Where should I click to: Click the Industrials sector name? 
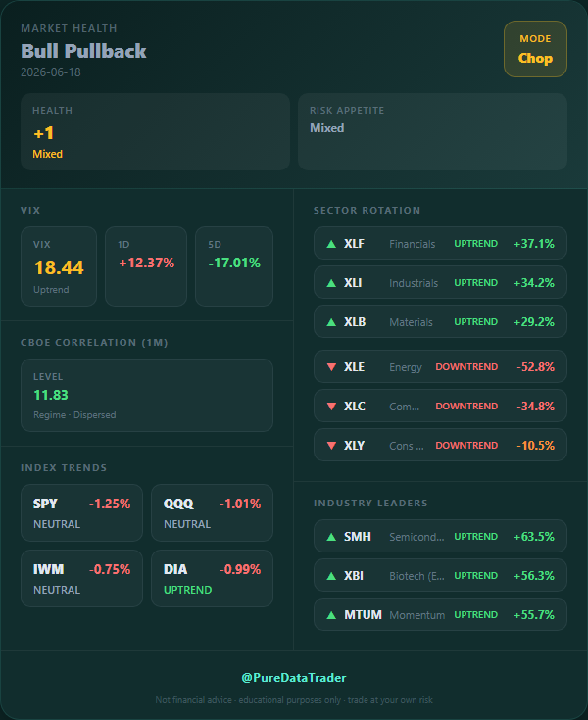click(414, 283)
